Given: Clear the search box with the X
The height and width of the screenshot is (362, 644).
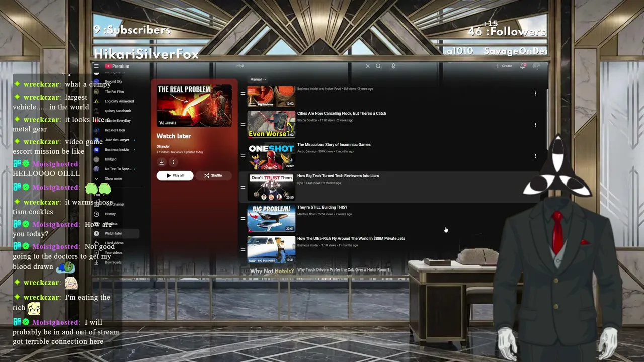Looking at the screenshot, I should coord(368,66).
